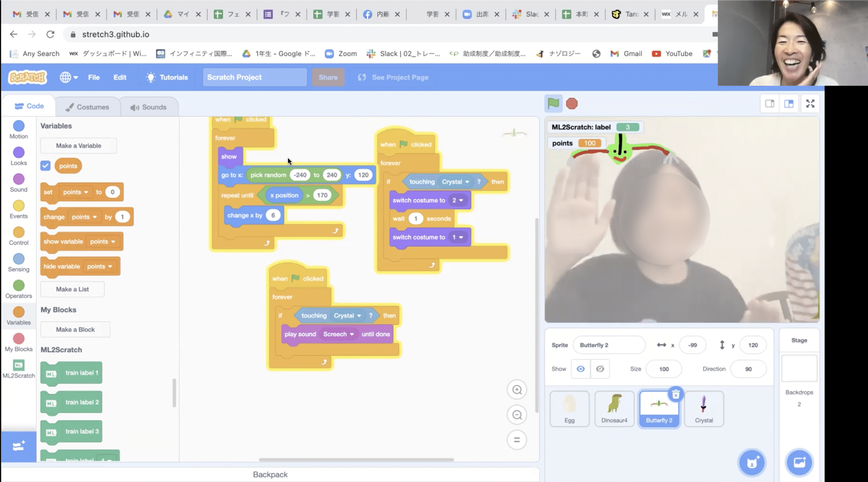Click the Make a Block button
Screen dimensions: 868x482
click(75, 329)
